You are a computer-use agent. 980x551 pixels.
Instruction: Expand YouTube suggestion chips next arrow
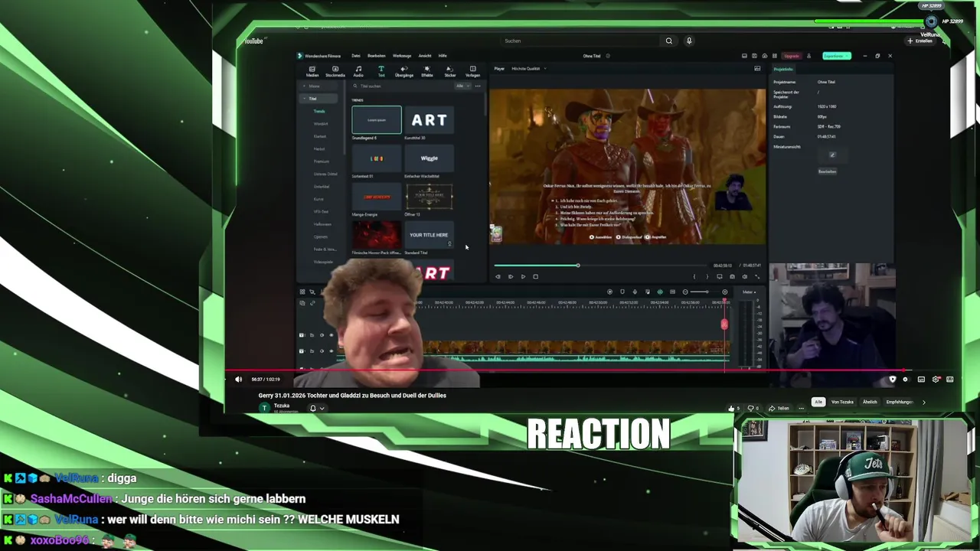[x=923, y=402]
